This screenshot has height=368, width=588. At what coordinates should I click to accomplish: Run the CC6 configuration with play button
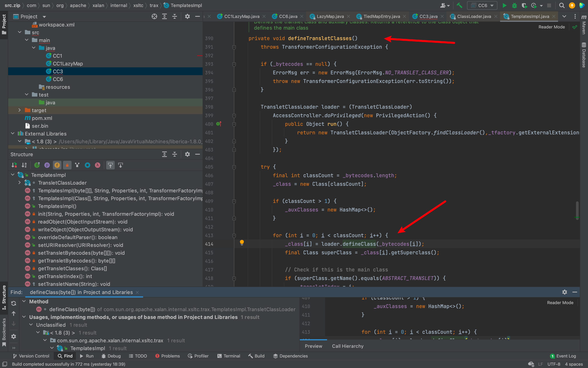504,5
